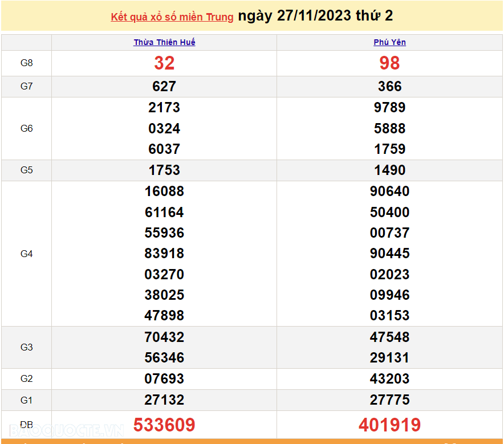The width and height of the screenshot is (504, 444).
Task: Click the G7 result 627
Action: coord(164,87)
